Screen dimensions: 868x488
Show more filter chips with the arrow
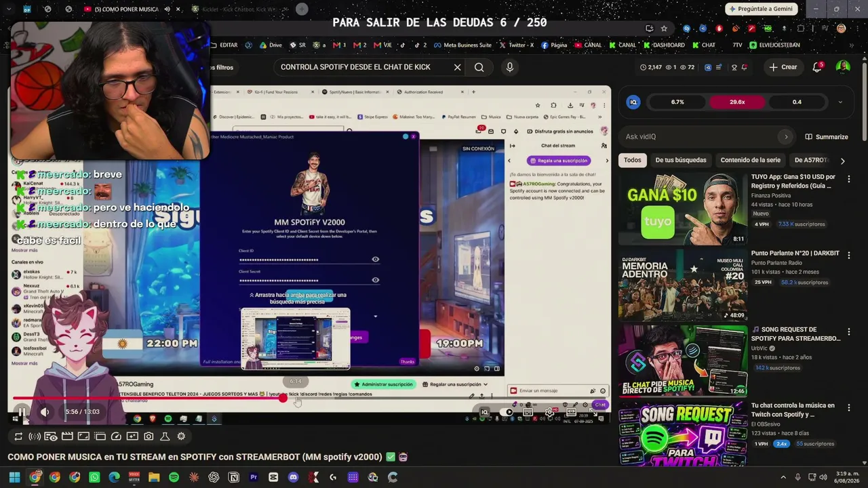842,161
